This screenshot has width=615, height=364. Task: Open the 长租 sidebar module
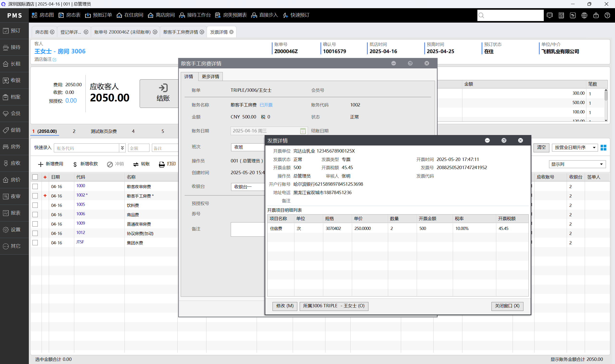pos(14,64)
